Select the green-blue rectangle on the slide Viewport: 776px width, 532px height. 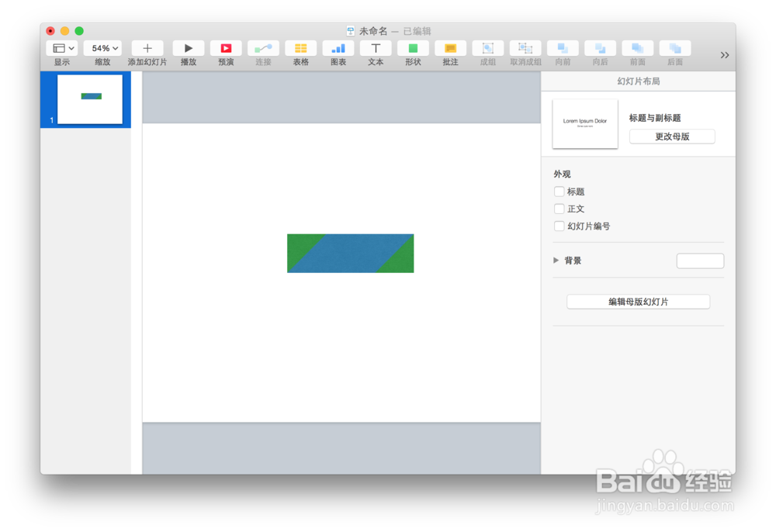point(351,253)
